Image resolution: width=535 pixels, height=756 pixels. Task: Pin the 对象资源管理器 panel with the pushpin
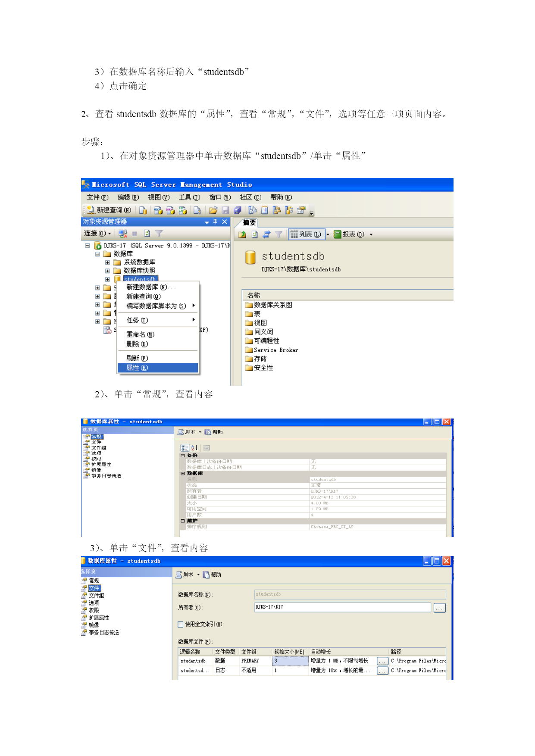coord(215,222)
